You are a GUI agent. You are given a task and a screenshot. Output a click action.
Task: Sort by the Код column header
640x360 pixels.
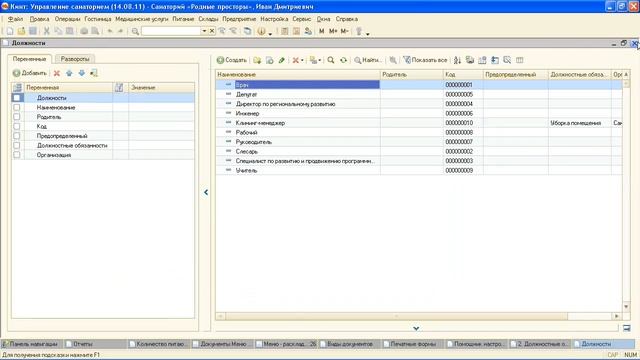pos(463,74)
